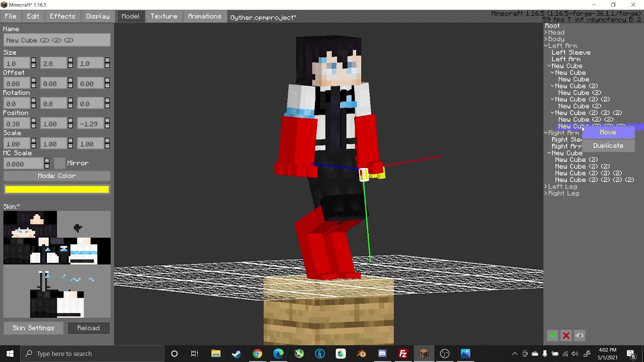This screenshot has height=362, width=644.
Task: Toggle the element visibility eye icon
Action: pos(580,336)
